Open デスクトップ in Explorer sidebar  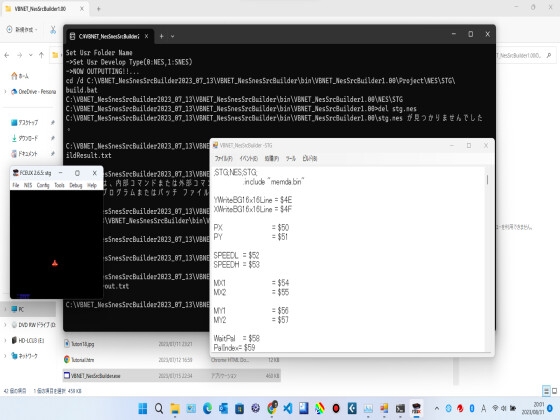[25, 122]
